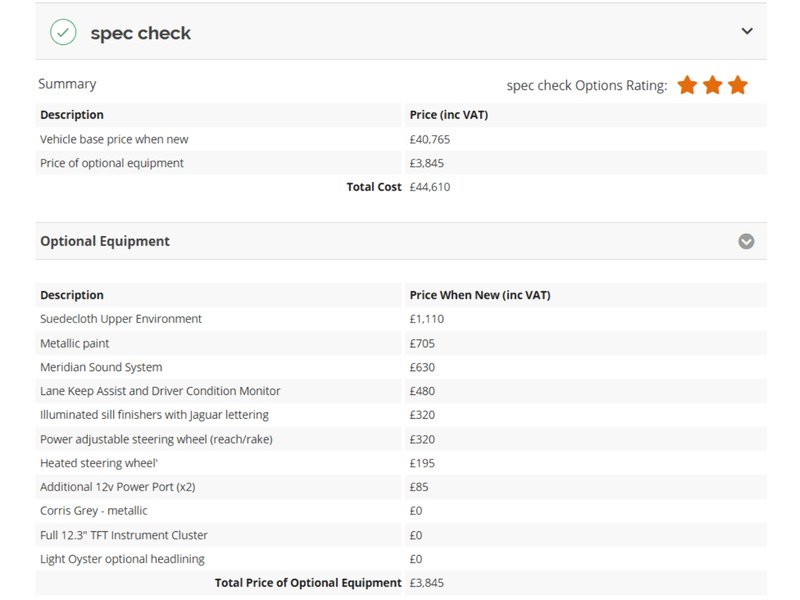Click the Summary label

click(x=67, y=84)
